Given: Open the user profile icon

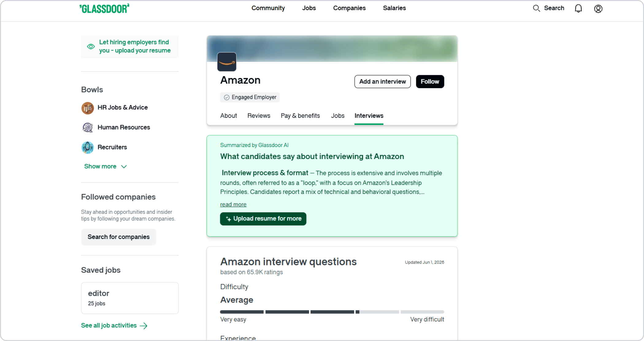Looking at the screenshot, I should pos(598,9).
